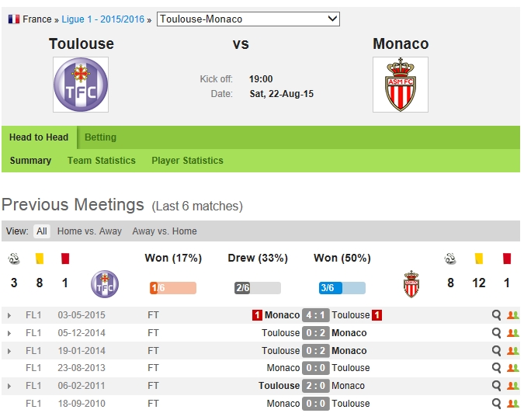
Task: Click magnifier icon for 19-01-2014 match
Action: (497, 350)
